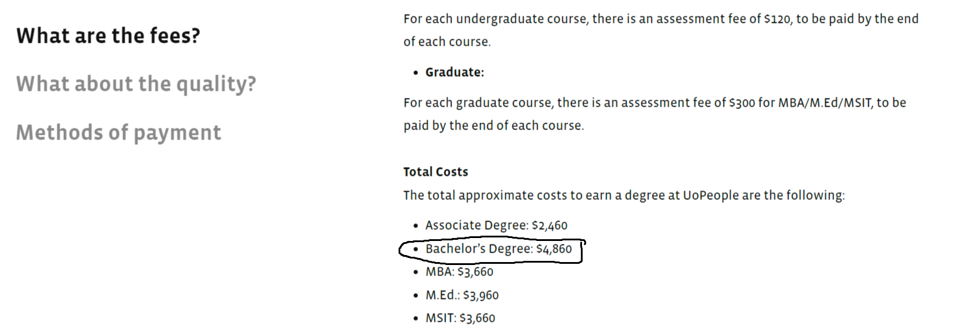Screen dimensions: 980x333
Task: Click the "Total Costs" heading
Action: [x=435, y=172]
